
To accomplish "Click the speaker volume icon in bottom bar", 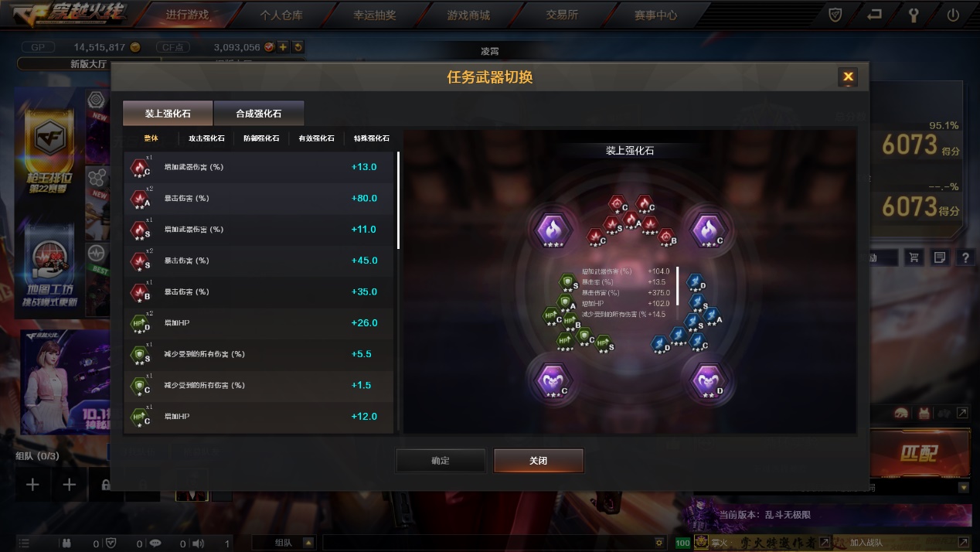I will 198,543.
